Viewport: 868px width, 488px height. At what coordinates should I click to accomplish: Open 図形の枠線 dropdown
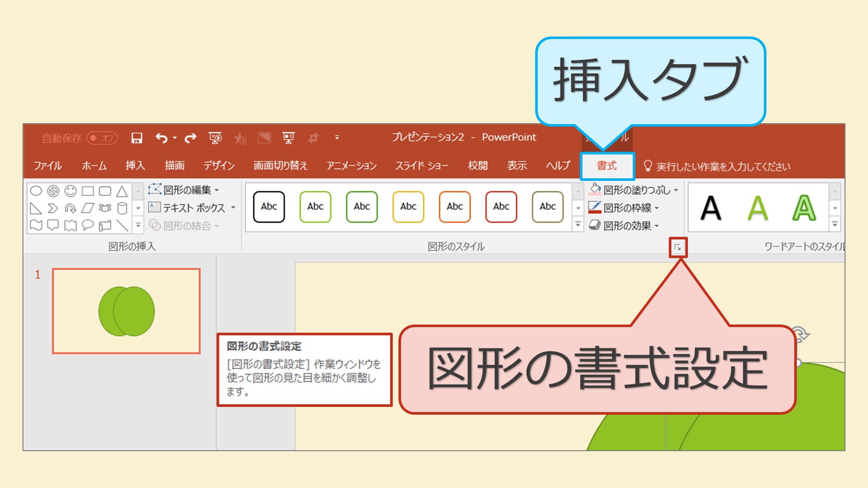tap(624, 208)
